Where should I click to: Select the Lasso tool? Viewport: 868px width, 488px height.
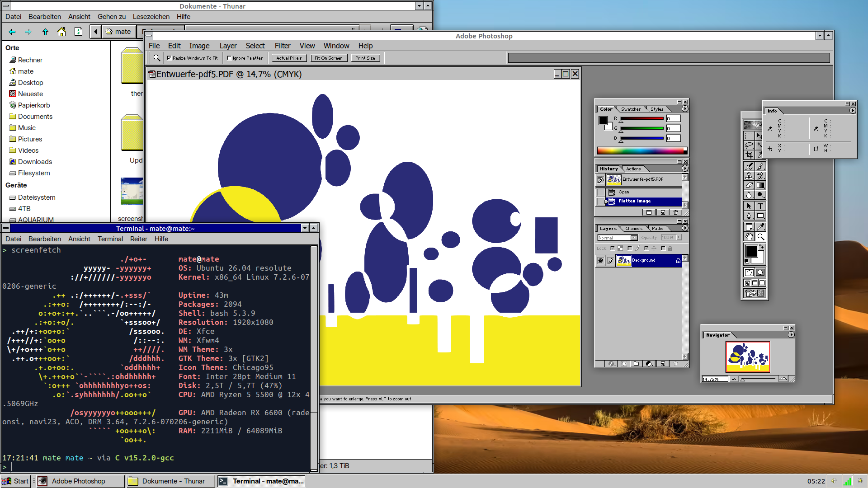[749, 145]
